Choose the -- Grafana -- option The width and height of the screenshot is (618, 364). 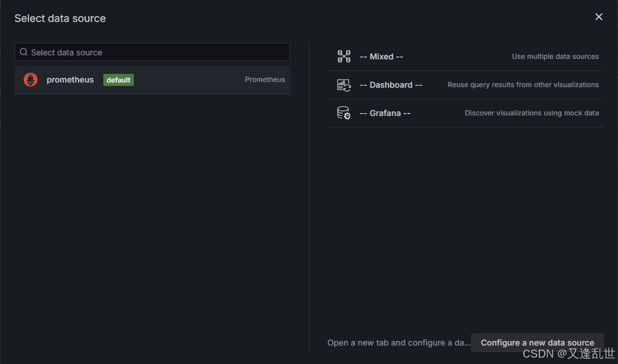click(x=466, y=113)
